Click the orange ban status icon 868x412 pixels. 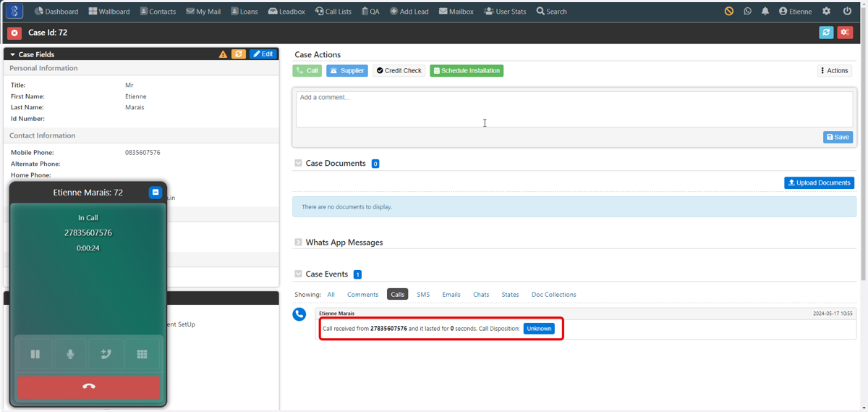coord(729,12)
